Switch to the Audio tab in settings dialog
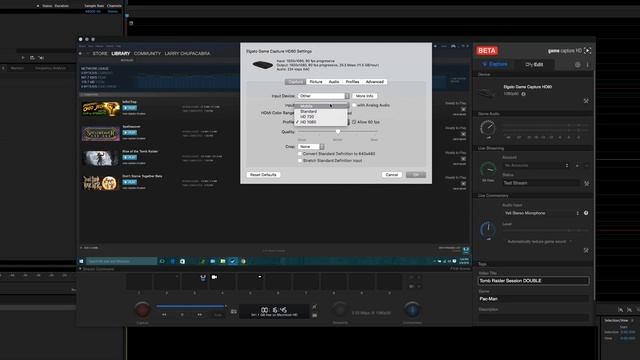The image size is (640, 360). 334,82
